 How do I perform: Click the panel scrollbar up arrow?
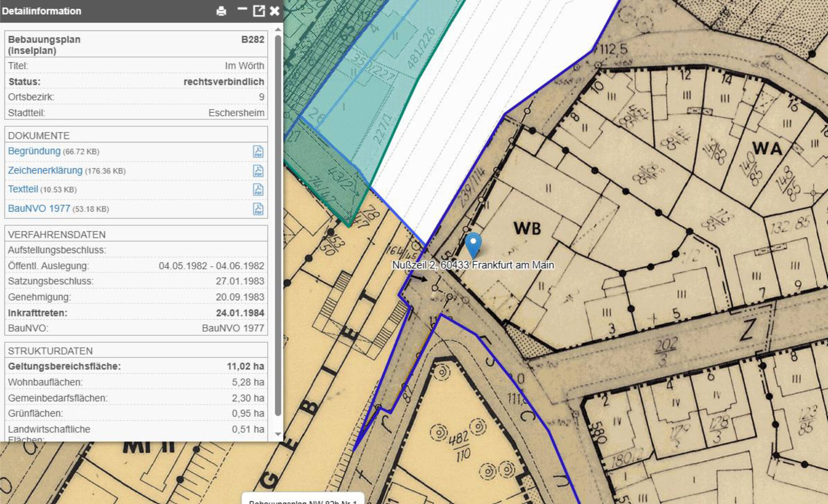pos(278,29)
